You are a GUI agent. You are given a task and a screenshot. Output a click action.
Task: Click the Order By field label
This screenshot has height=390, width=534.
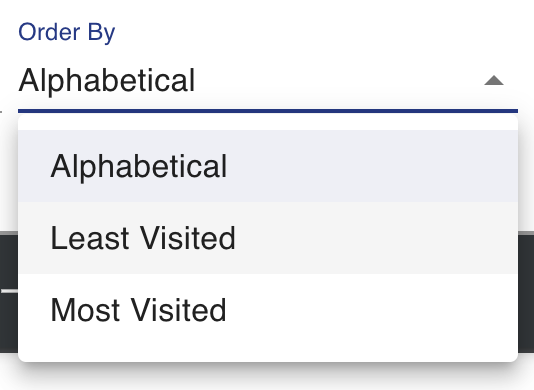[67, 33]
